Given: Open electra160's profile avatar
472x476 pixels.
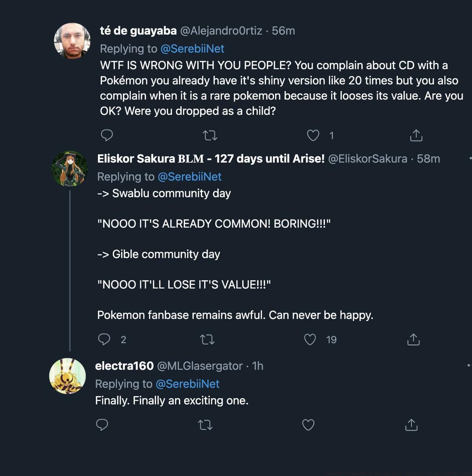Looking at the screenshot, I should point(67,376).
